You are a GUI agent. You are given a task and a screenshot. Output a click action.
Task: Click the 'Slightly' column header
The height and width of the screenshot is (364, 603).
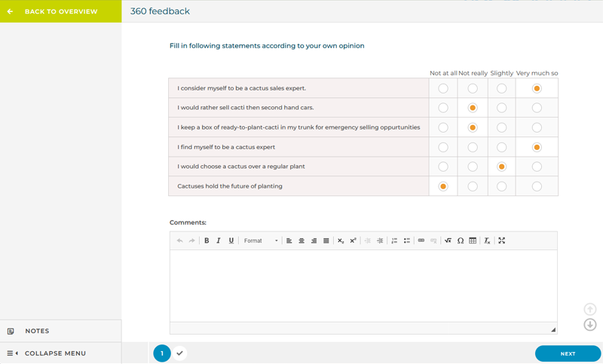coord(501,73)
